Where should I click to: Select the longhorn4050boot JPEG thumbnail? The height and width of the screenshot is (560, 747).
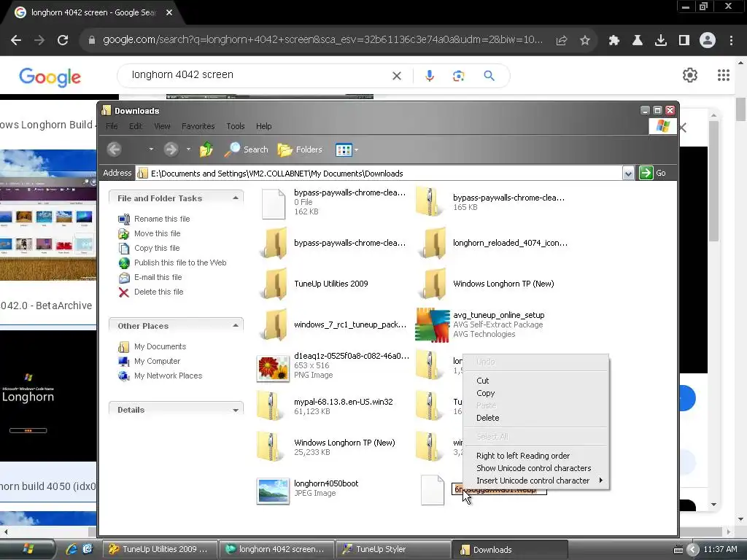(x=273, y=491)
